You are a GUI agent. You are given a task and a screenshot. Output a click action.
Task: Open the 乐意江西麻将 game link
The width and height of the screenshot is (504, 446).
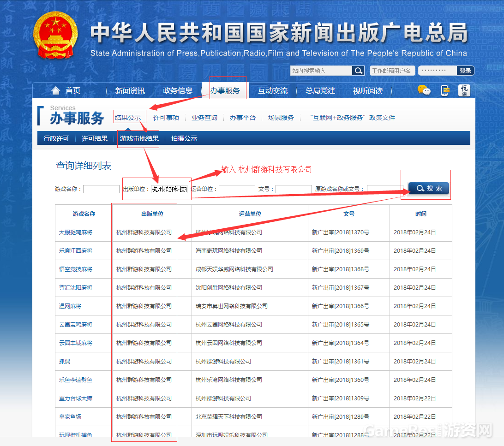point(76,251)
